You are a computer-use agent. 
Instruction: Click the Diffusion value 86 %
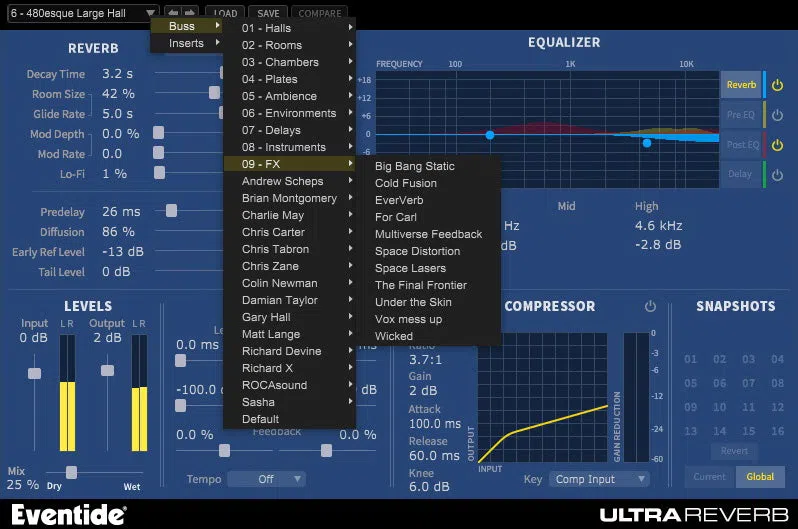(x=118, y=232)
